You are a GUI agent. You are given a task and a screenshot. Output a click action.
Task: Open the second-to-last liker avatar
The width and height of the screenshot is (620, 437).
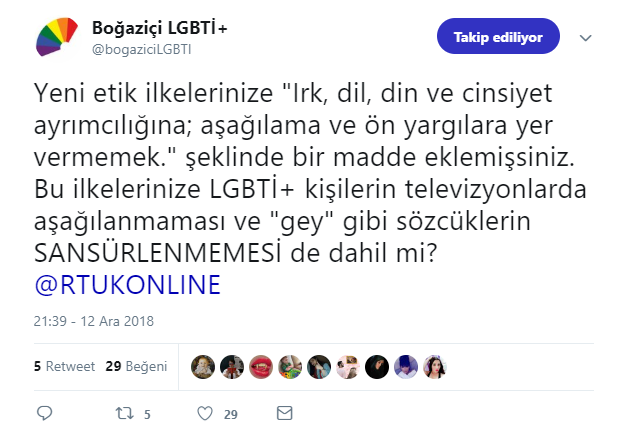pos(408,366)
